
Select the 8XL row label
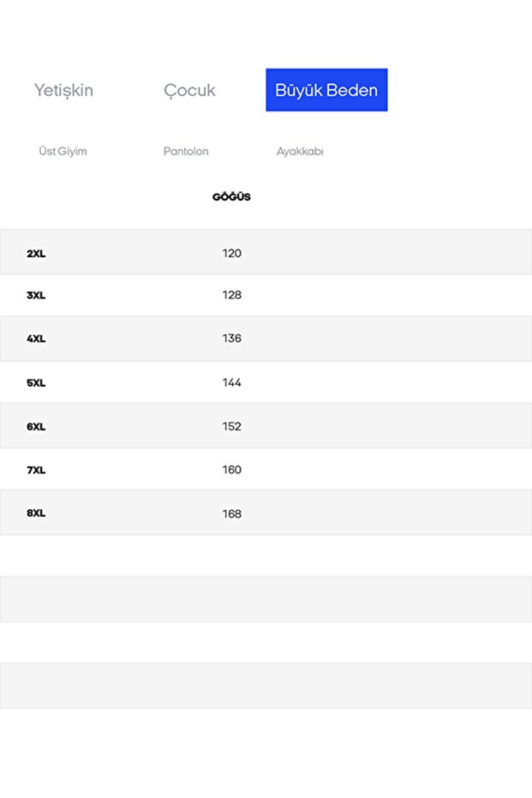point(36,513)
